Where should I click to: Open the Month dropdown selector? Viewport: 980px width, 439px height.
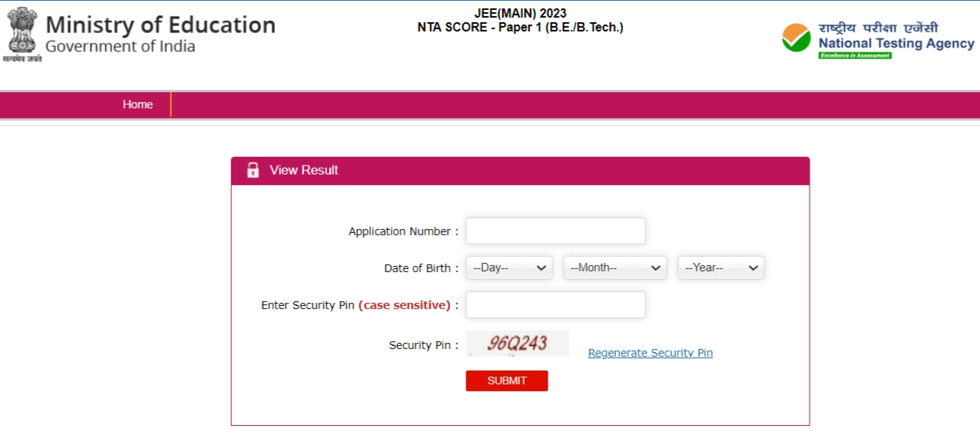pyautogui.click(x=614, y=268)
